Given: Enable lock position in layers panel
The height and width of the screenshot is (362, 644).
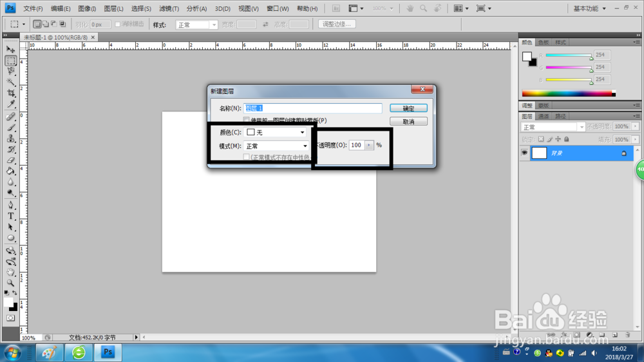Looking at the screenshot, I should coord(558,139).
